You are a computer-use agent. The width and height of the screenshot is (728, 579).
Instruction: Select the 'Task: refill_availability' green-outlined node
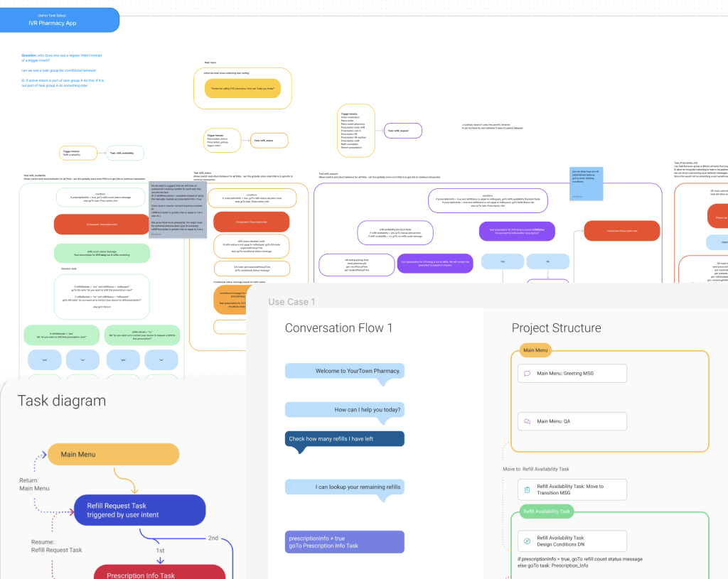point(125,153)
